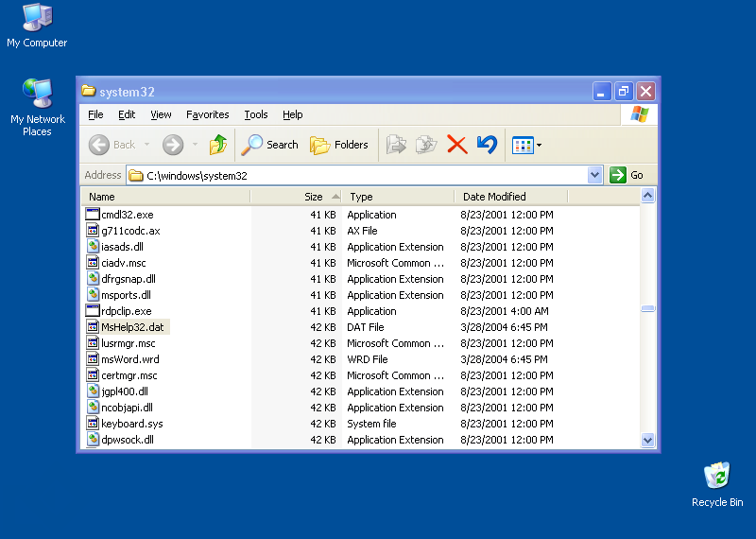Sort by Name column header
This screenshot has width=756, height=539.
pyautogui.click(x=164, y=197)
